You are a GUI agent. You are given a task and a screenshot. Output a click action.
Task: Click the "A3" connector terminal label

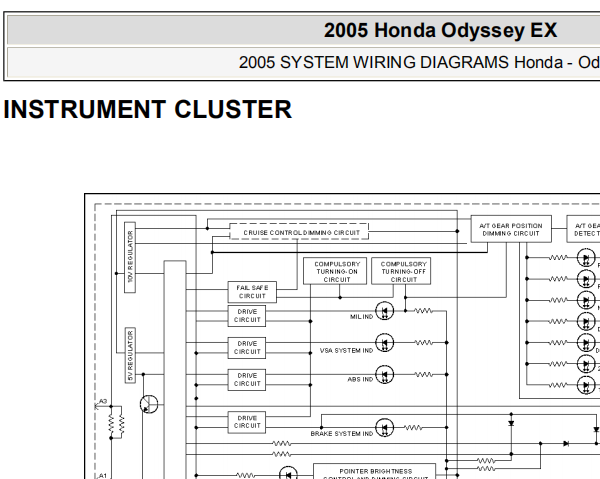pos(103,401)
